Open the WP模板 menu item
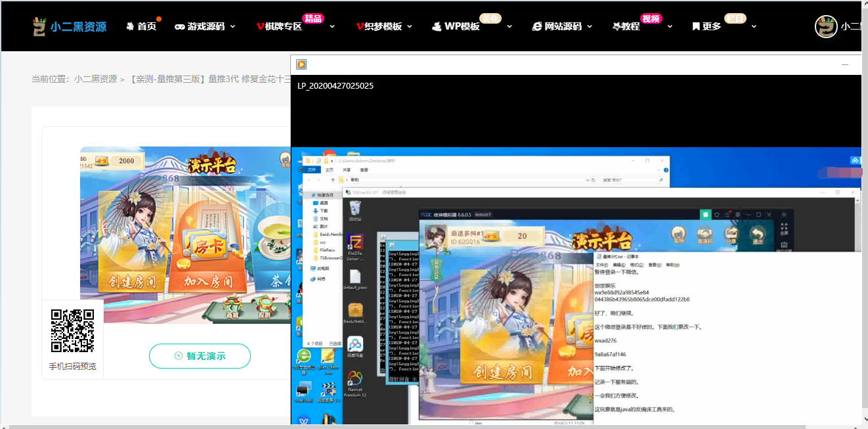 (x=456, y=26)
